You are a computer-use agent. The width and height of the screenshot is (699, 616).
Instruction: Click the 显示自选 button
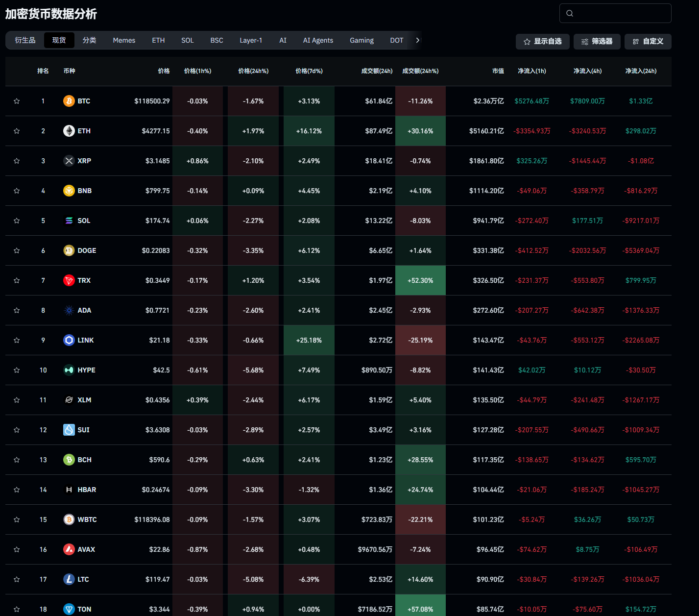543,42
